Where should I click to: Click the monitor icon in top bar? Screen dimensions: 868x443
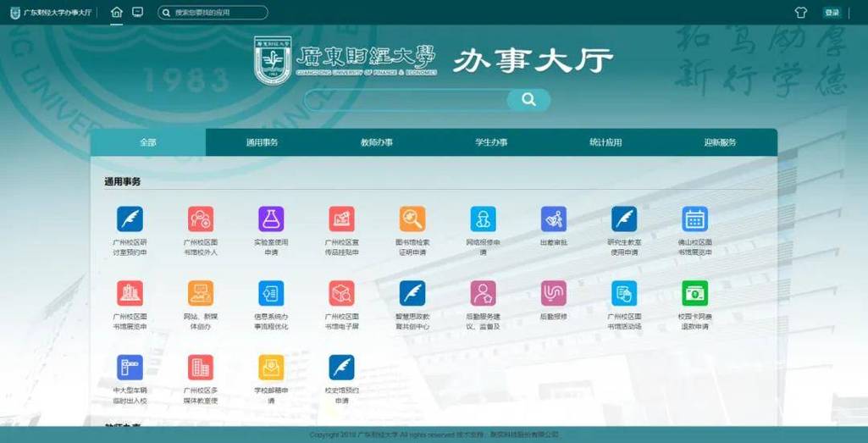138,12
